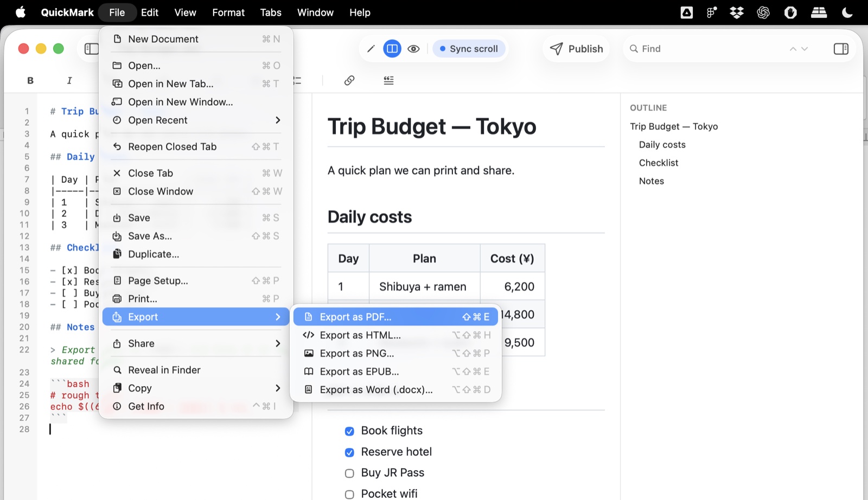Select Export as Word (.docx)...

point(395,389)
